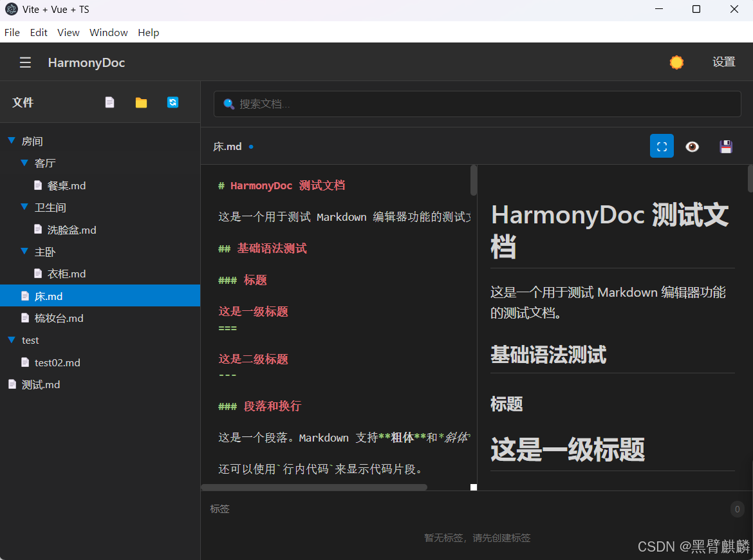Screen dimensions: 753x560
Task: Collapse the 客厅 folder
Action: (24, 163)
